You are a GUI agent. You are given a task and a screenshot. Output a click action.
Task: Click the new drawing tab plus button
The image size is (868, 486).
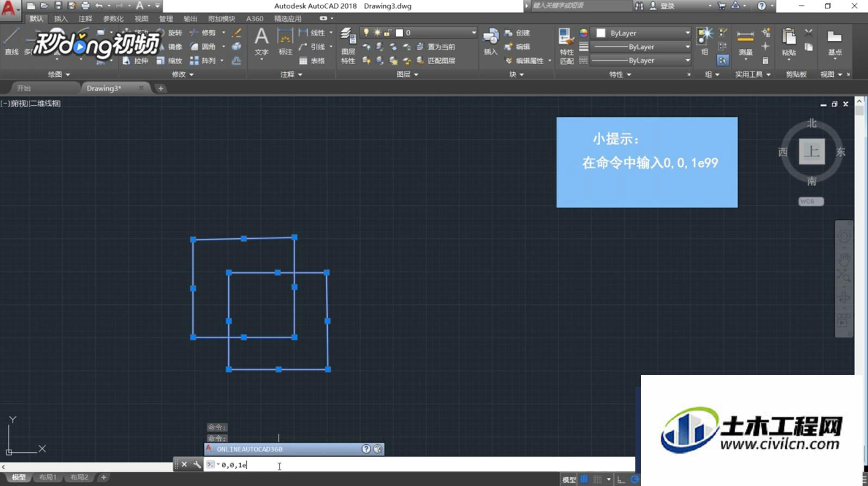point(160,88)
